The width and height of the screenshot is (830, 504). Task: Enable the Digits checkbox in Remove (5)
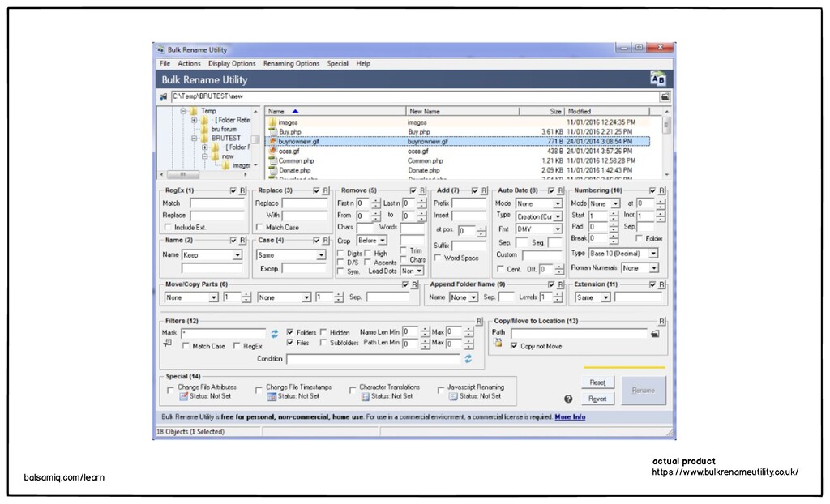pos(341,254)
